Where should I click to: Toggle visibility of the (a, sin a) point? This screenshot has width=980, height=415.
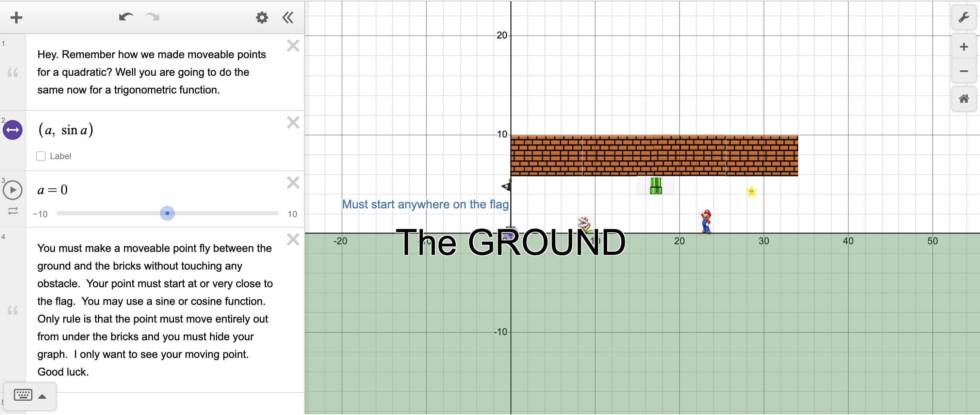(x=13, y=130)
